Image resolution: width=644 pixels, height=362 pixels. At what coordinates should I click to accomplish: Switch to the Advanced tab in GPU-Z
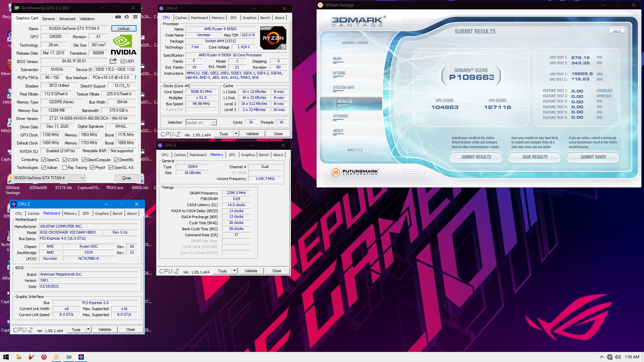coord(67,19)
